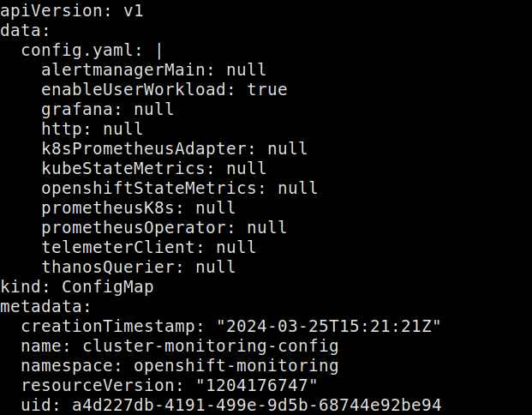Click the creationTimestamp value
Screen dimensions: 532x415
(329, 326)
